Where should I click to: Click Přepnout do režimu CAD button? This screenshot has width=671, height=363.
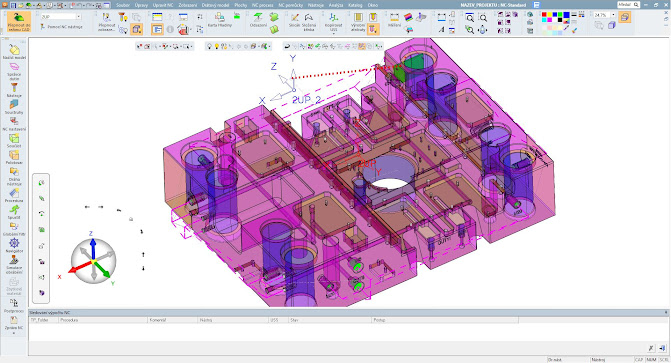19,22
